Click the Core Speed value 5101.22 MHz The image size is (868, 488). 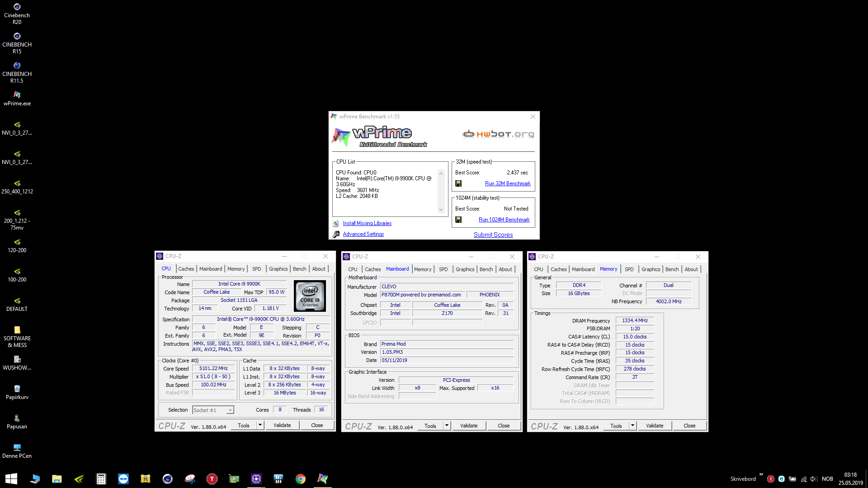[213, 368]
